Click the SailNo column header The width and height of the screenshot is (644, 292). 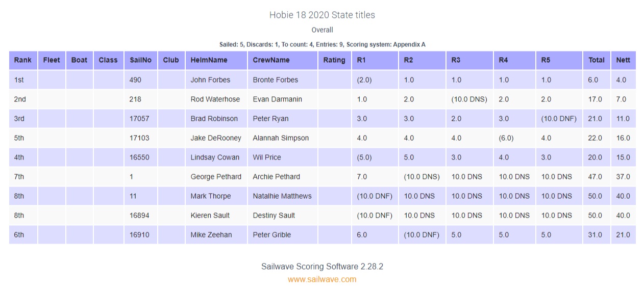(x=141, y=60)
